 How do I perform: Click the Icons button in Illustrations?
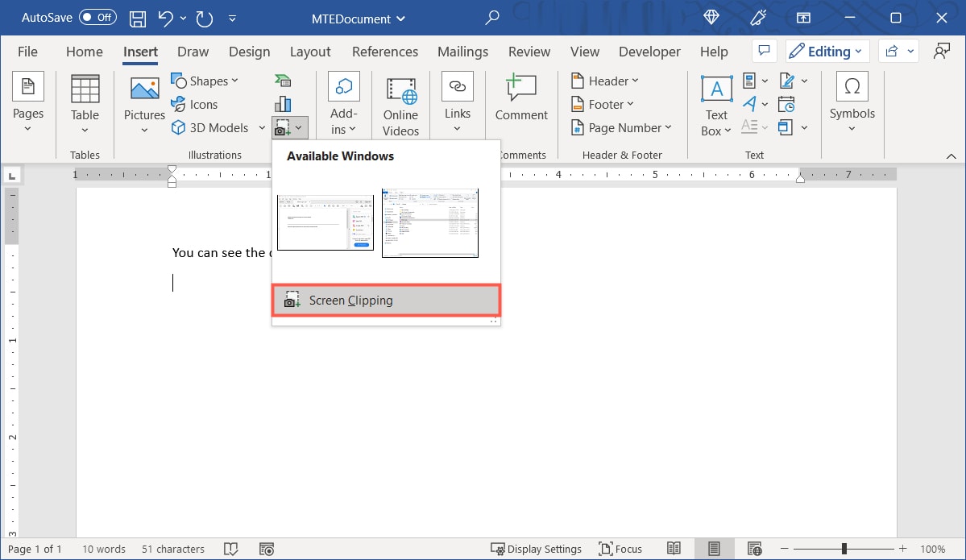pos(195,104)
